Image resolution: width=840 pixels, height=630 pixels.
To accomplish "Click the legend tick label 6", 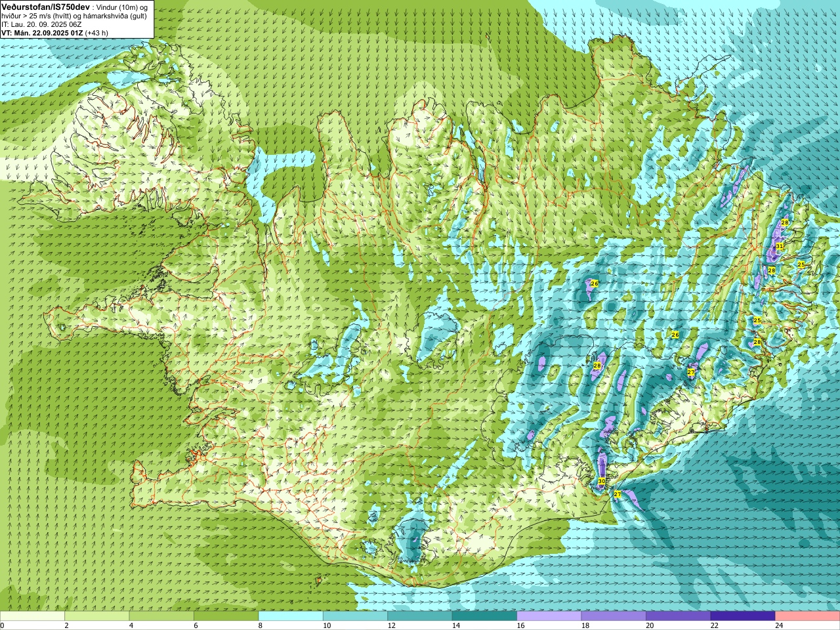I will point(196,626).
